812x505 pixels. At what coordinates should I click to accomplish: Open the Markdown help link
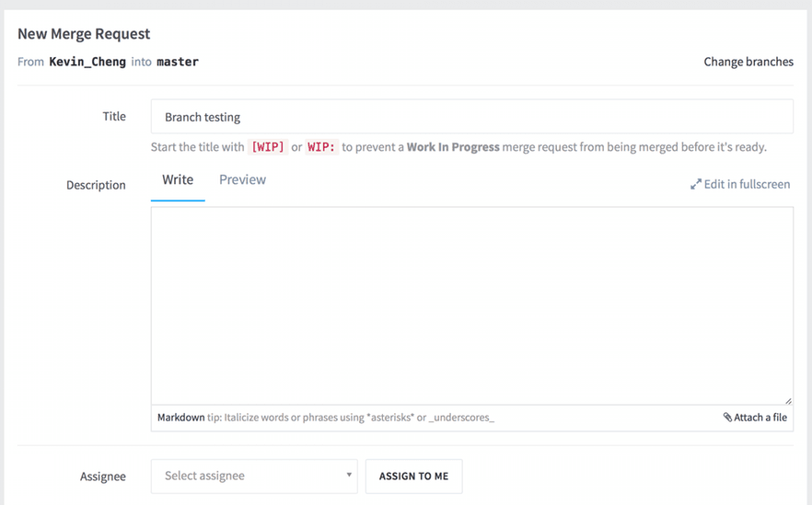point(180,418)
